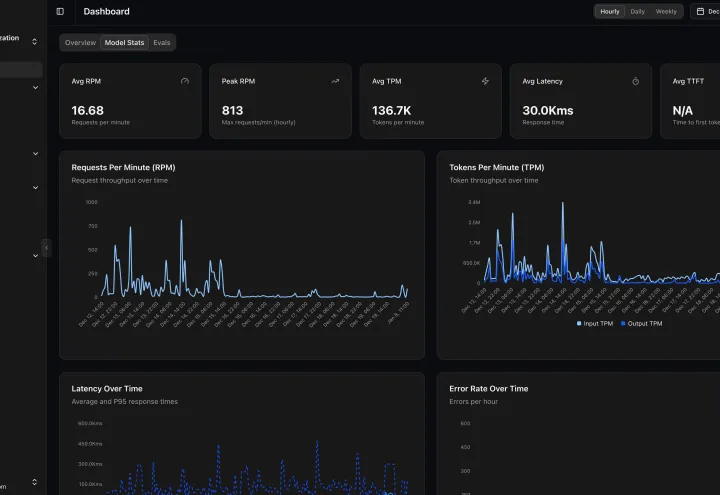Click the lightning bolt icon on Avg TPM card
Image resolution: width=720 pixels, height=495 pixels.
point(485,81)
